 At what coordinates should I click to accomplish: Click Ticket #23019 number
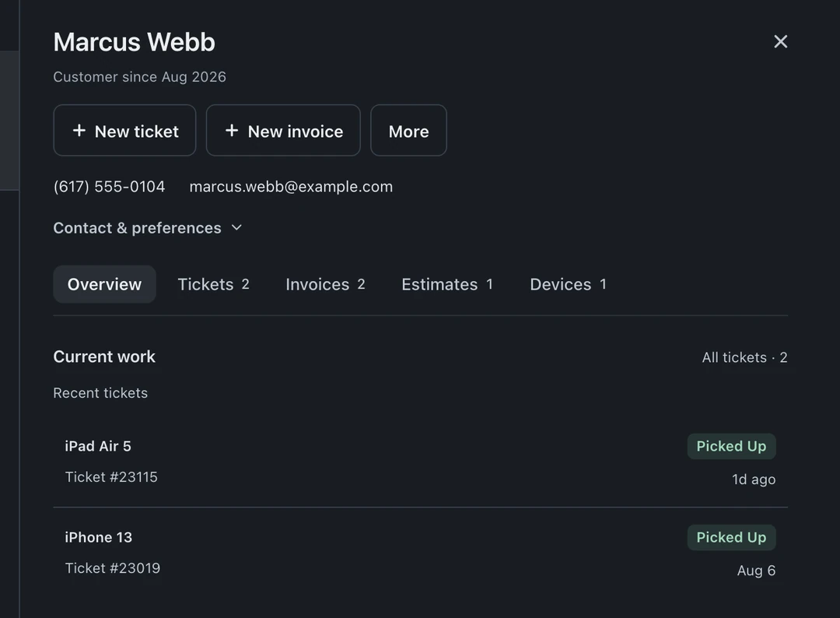coord(113,568)
